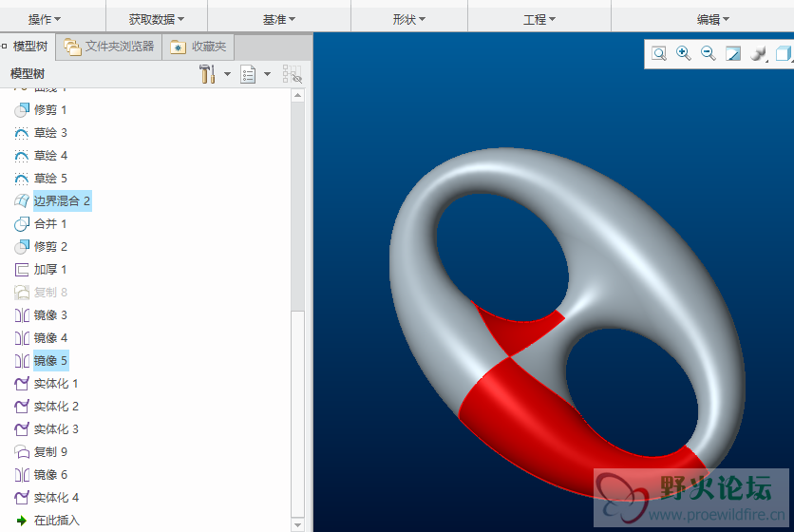Click the 复制 9 copy feature icon
Image resolution: width=794 pixels, height=532 pixels.
point(21,452)
